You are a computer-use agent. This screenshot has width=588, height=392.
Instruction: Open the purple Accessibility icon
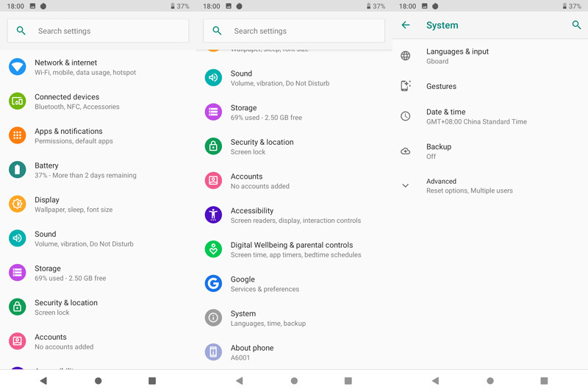pos(213,215)
